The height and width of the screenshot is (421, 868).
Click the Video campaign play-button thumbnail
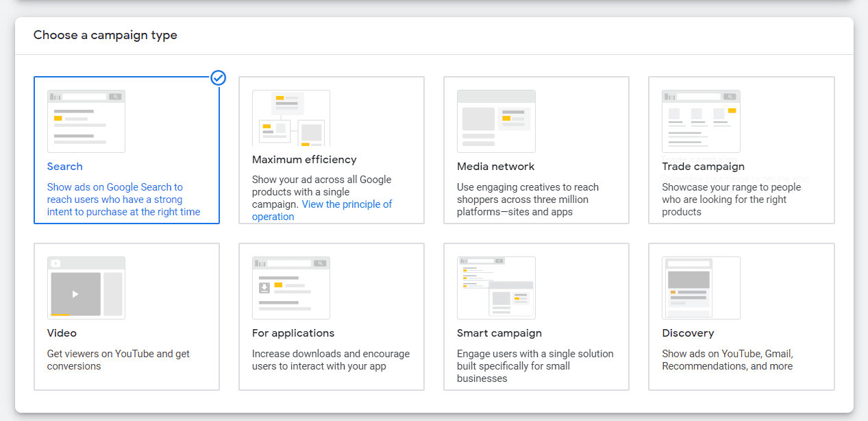pos(86,287)
